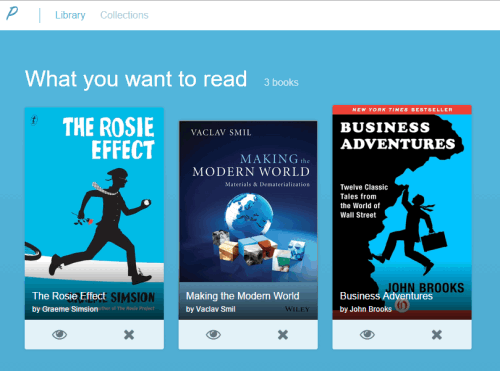Remove Business Adventures with X icon
Image resolution: width=500 pixels, height=371 pixels.
coord(437,334)
